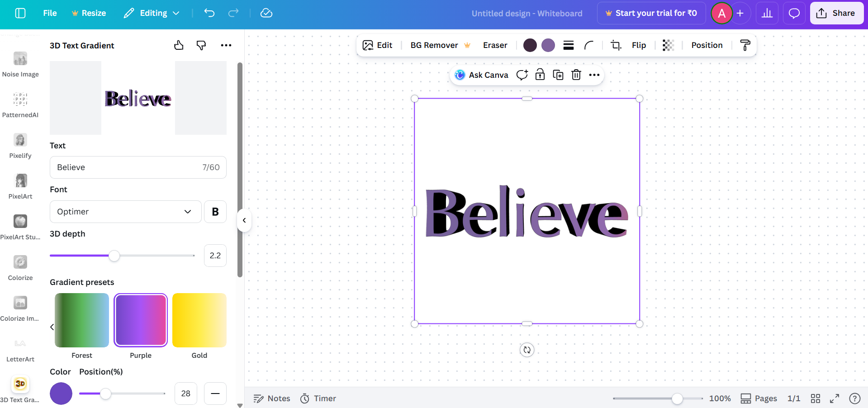Toggle bold formatting for the Believe text
Image resolution: width=868 pixels, height=408 pixels.
coord(215,211)
